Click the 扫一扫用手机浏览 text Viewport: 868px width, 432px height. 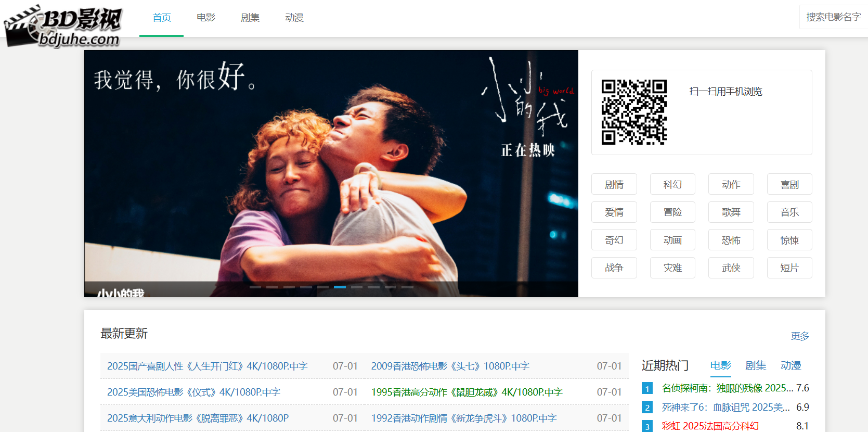pyautogui.click(x=726, y=92)
